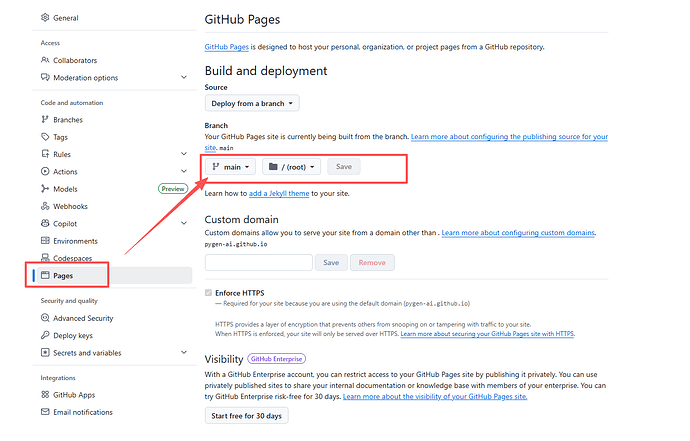Click the Copilot icon in sidebar

45,223
